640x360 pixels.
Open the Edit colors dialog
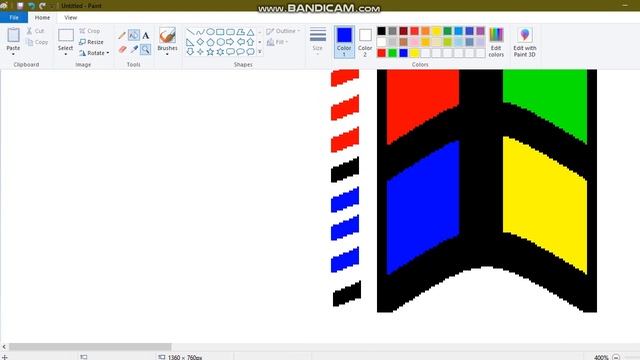(496, 42)
